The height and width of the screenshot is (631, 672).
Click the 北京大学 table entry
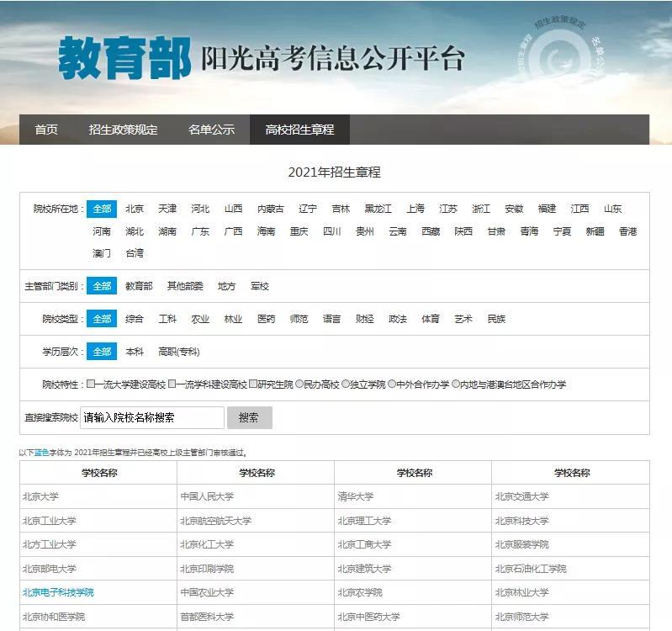(40, 496)
